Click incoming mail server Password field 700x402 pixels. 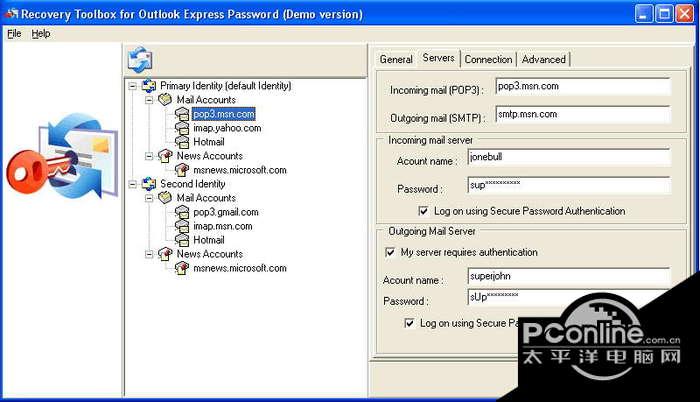point(569,185)
